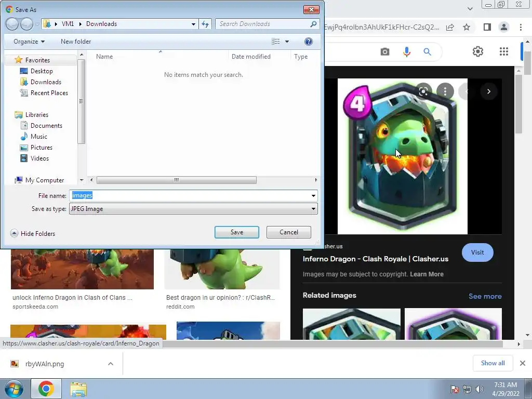The image size is (532, 399).
Task: Open the view options dropdown arrow
Action: tap(287, 42)
